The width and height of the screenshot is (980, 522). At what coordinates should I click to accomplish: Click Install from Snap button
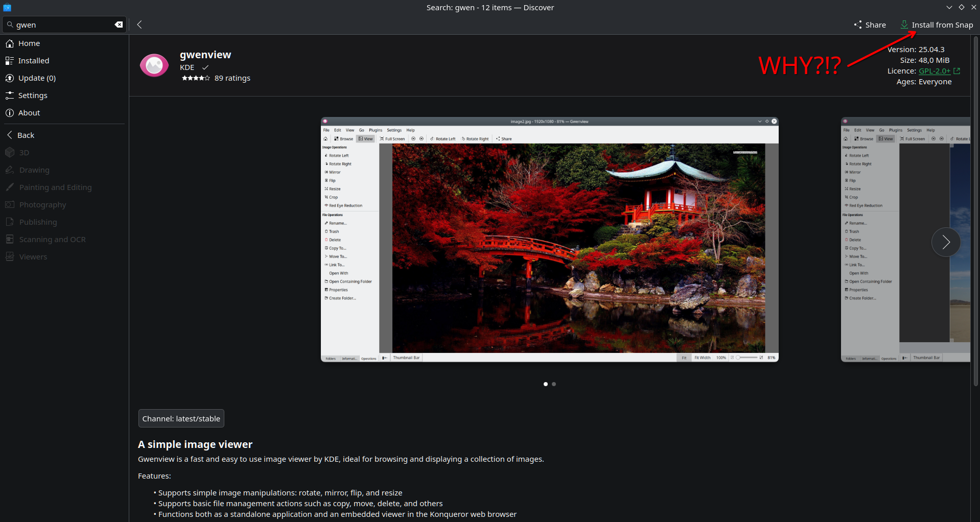tap(937, 25)
